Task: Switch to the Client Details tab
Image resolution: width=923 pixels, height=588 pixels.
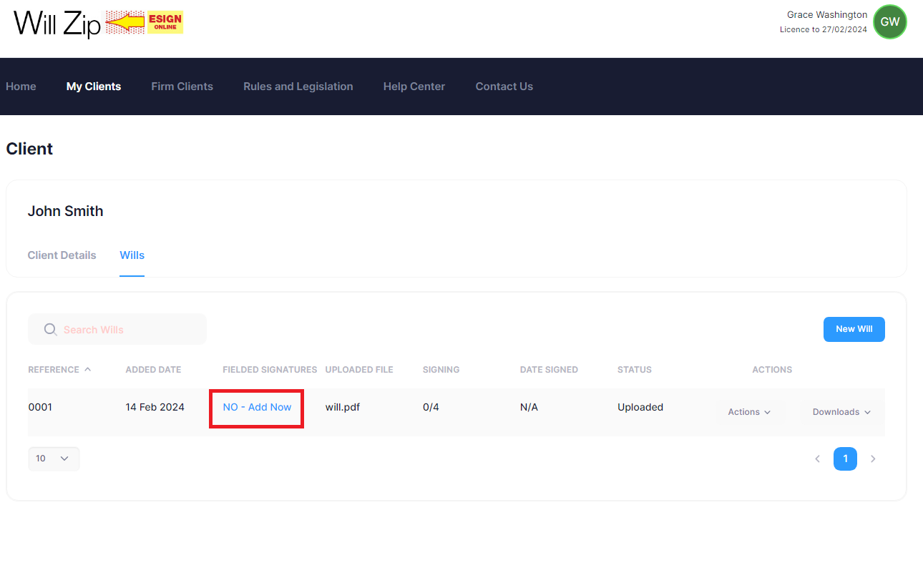Action: [x=62, y=255]
